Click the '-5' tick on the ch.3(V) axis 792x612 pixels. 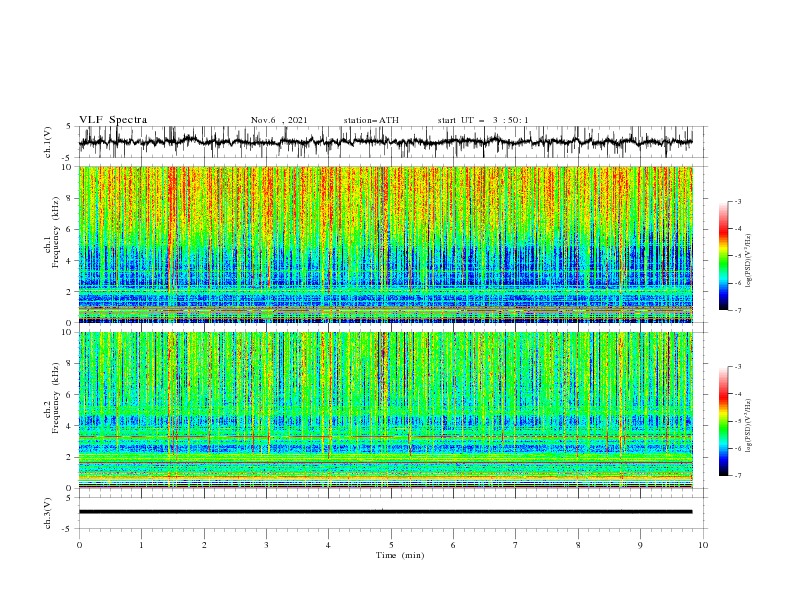pos(68,529)
